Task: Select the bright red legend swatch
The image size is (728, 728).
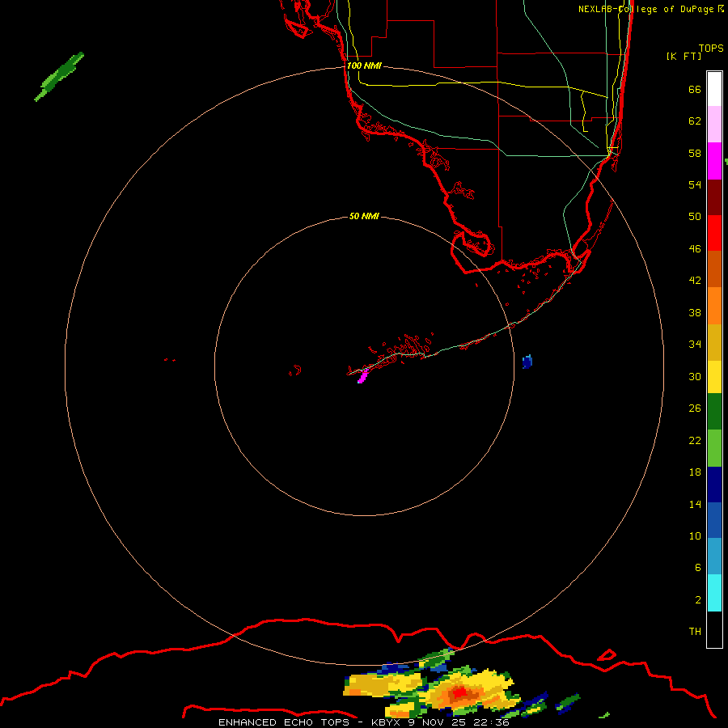Action: point(714,233)
